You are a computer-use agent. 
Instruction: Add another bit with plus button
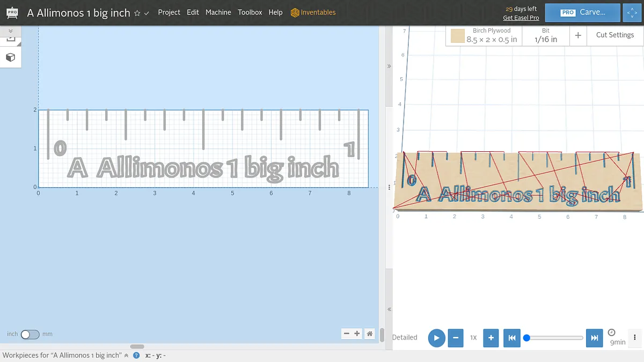(578, 35)
